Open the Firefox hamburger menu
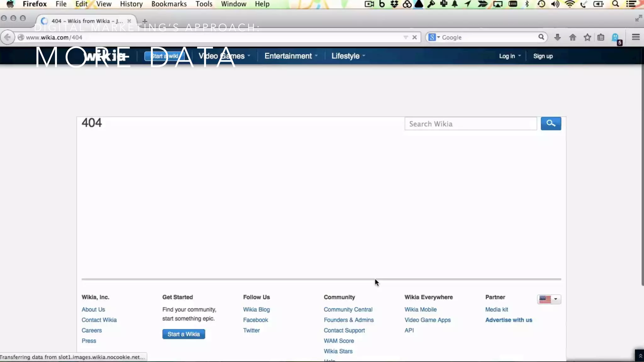 point(636,37)
